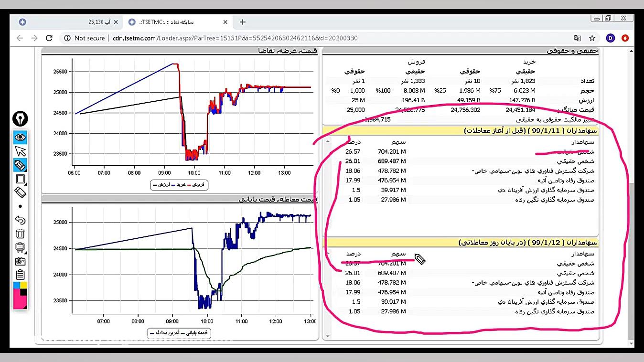Open the red browser update icon
The image size is (644, 362).
tap(625, 38)
